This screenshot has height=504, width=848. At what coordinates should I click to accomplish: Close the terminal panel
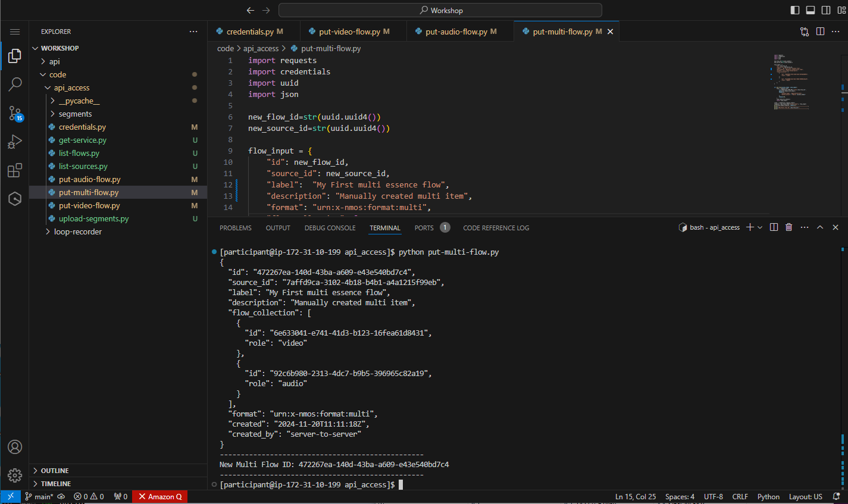click(836, 227)
